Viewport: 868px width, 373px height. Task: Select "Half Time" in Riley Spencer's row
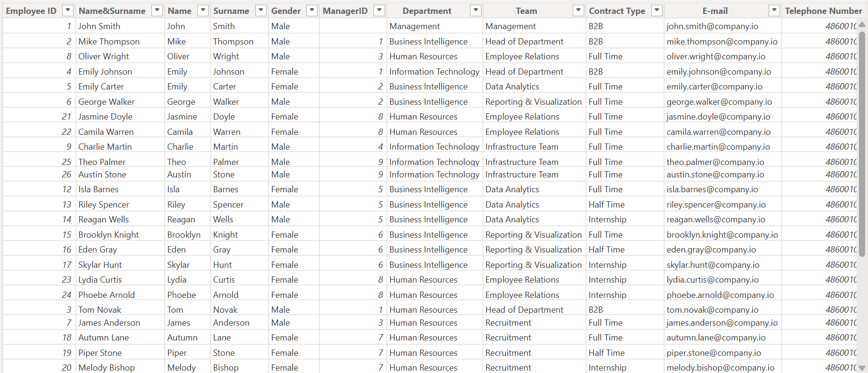tap(625, 205)
